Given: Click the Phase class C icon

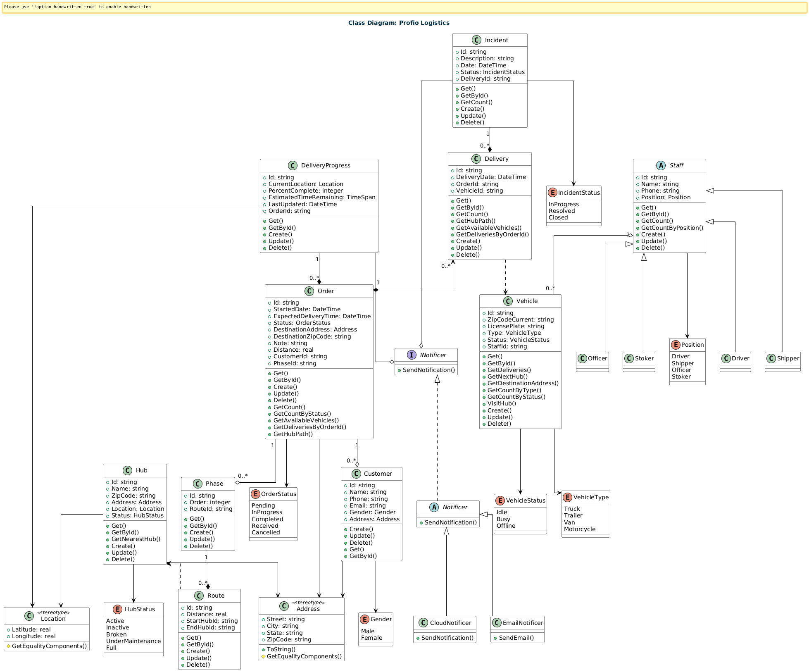Looking at the screenshot, I should point(197,484).
